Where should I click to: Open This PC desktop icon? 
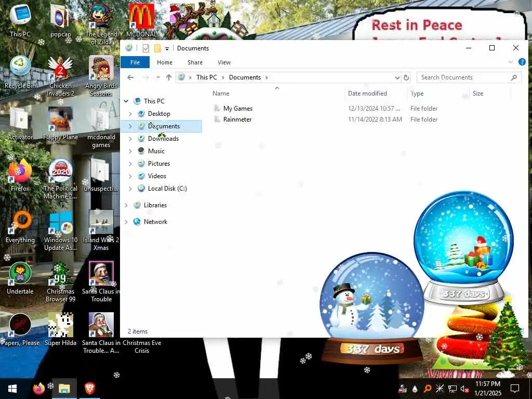(20, 20)
